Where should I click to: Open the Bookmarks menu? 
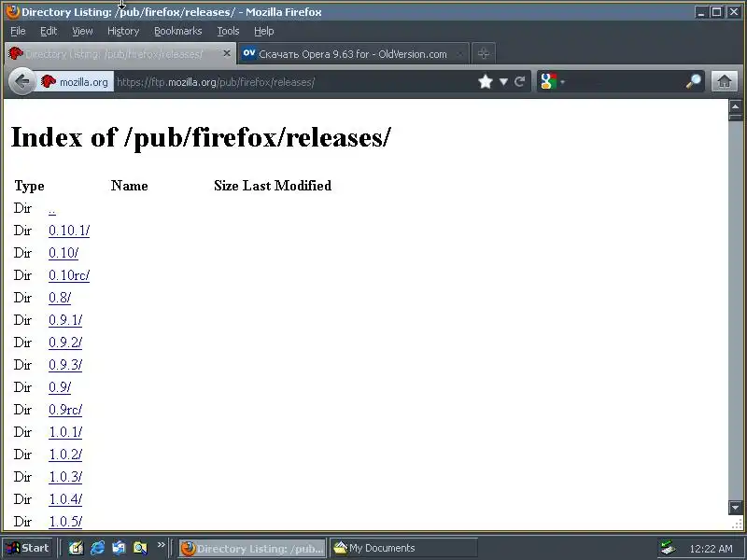[x=177, y=31]
